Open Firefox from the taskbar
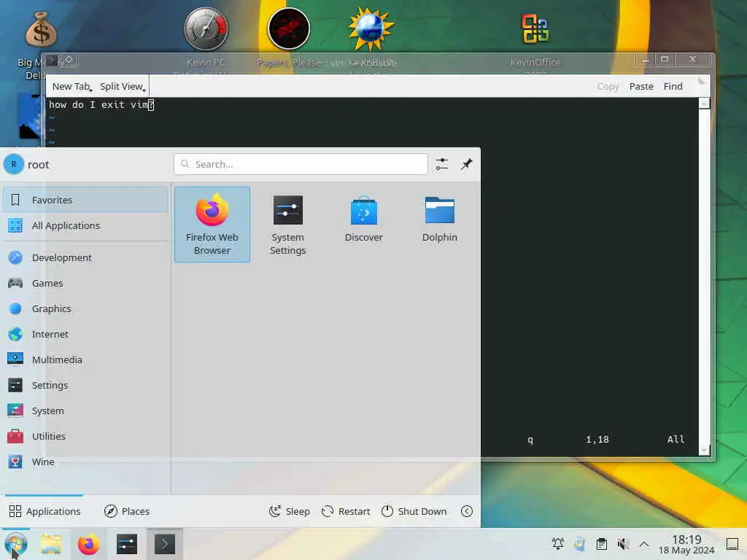 [x=88, y=544]
